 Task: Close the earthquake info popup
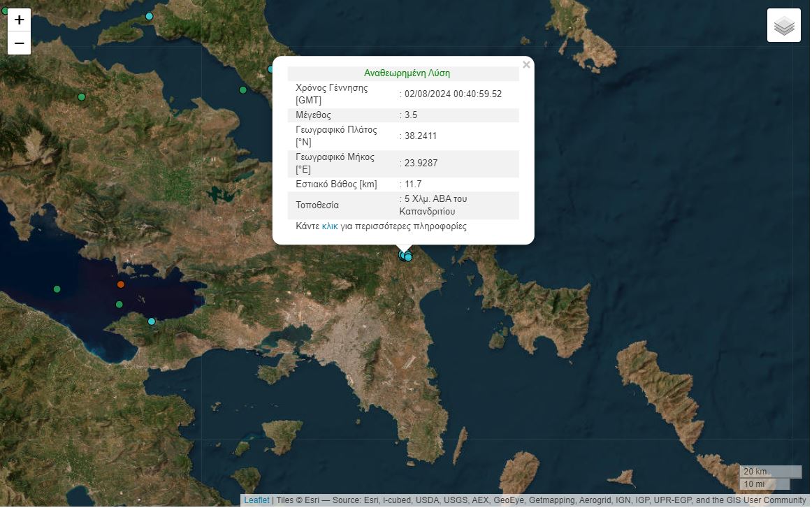tap(526, 65)
